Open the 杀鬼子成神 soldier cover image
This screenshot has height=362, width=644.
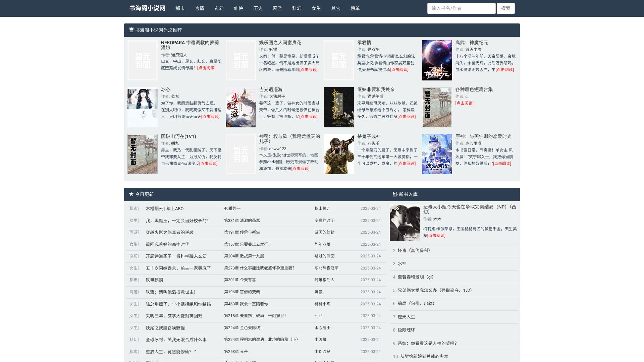click(x=338, y=154)
